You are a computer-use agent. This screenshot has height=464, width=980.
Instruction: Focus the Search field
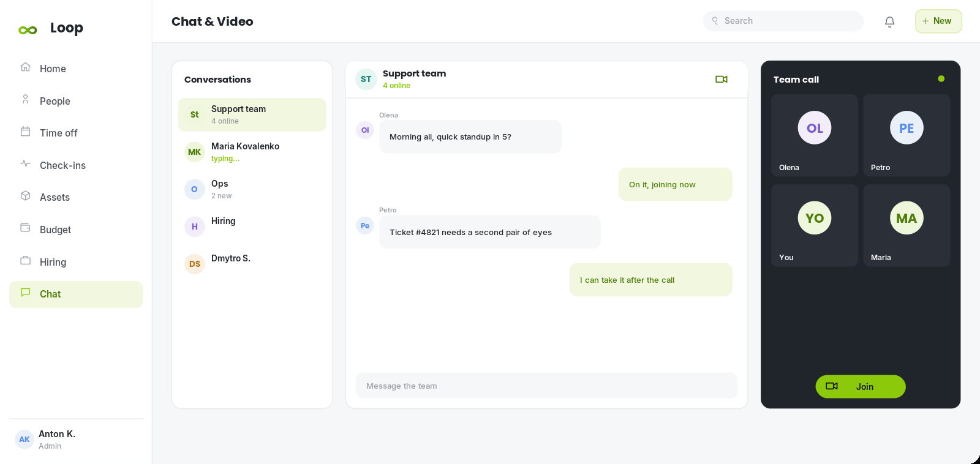[783, 21]
